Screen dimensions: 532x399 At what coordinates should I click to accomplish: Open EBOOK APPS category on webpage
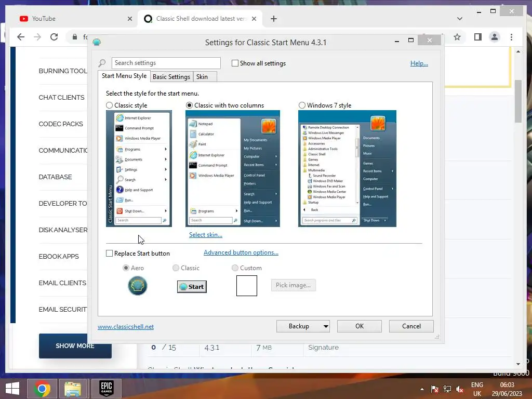click(x=59, y=257)
